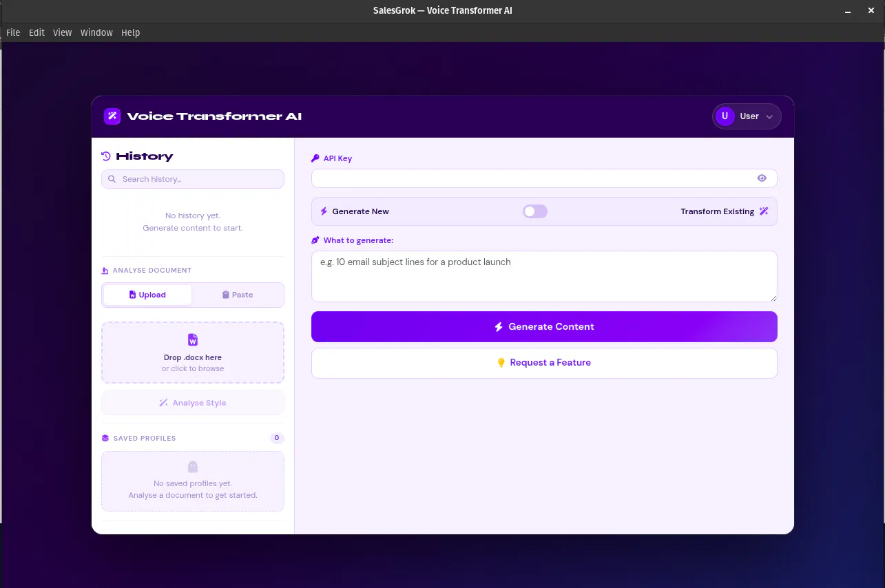Click the API Key key icon
Screen dimensions: 885x588
(315, 158)
